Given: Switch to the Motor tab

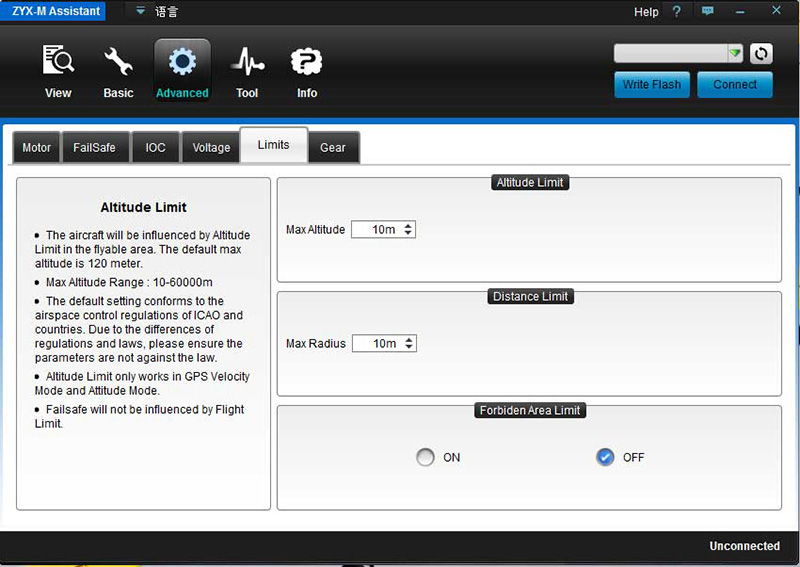Looking at the screenshot, I should (x=36, y=147).
